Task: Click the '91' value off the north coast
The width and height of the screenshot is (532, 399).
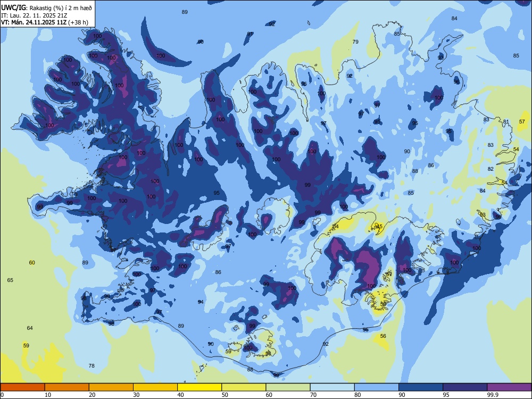Action: pyautogui.click(x=250, y=34)
